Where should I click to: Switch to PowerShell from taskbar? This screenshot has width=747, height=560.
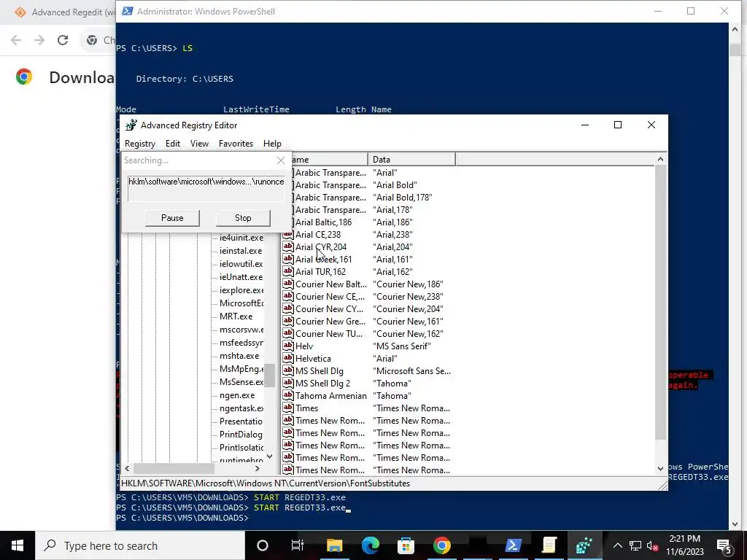[x=513, y=545]
